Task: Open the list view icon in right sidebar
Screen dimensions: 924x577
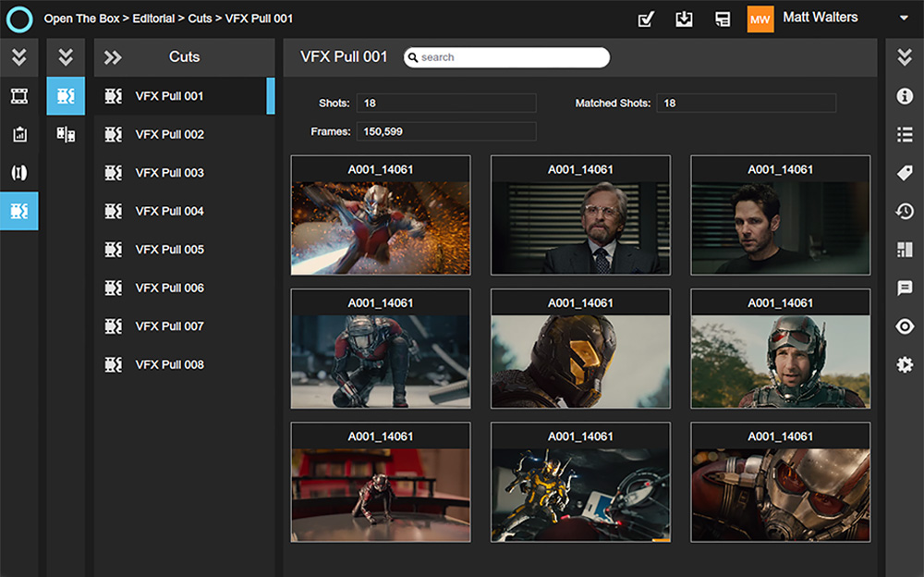Action: (x=905, y=135)
